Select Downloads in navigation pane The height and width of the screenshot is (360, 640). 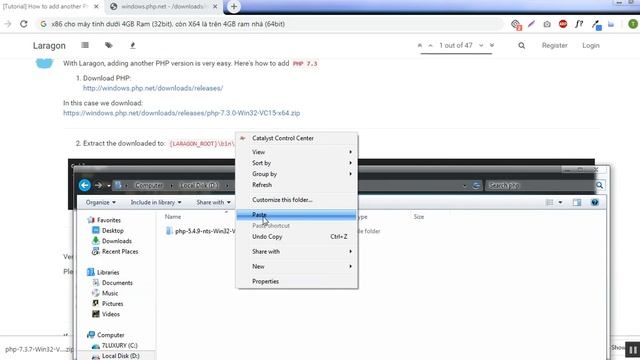pos(117,241)
